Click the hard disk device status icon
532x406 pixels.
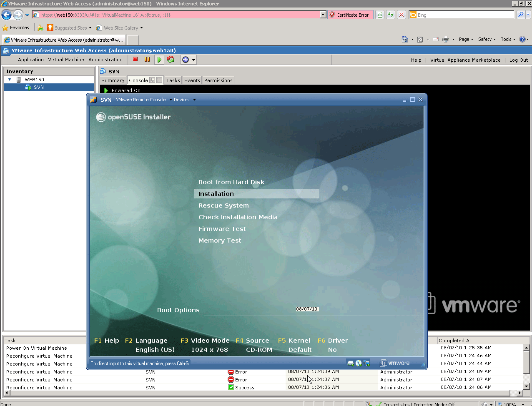(351, 363)
